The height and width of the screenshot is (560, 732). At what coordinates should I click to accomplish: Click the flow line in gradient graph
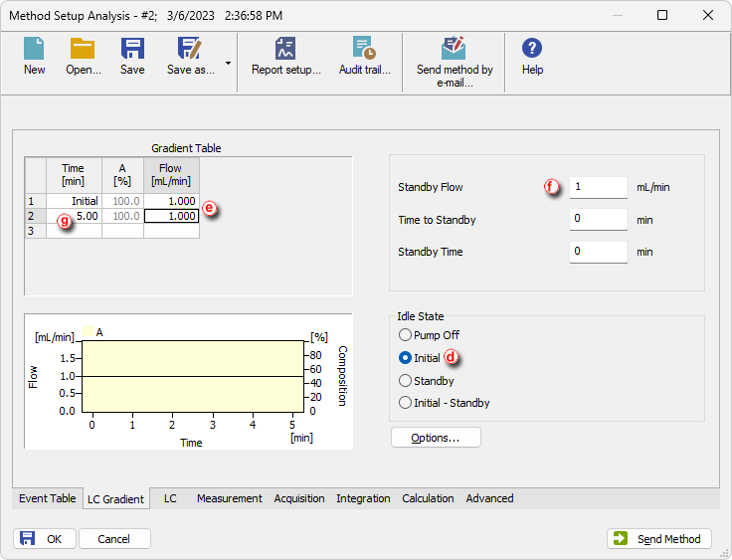click(x=193, y=376)
